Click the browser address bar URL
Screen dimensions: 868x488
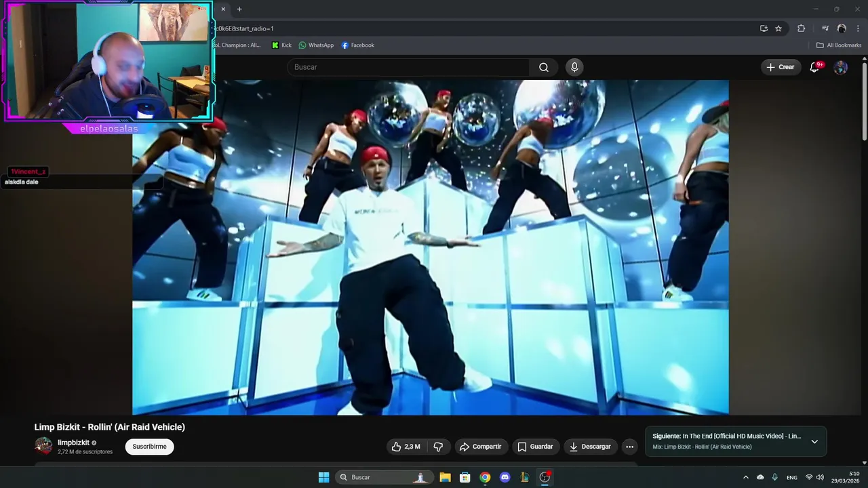click(475, 28)
